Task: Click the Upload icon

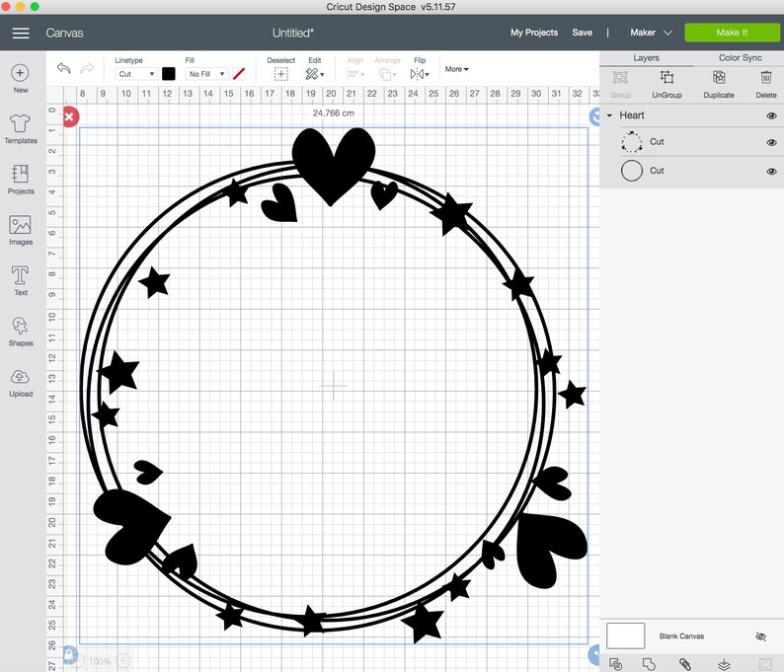Action: [20, 377]
